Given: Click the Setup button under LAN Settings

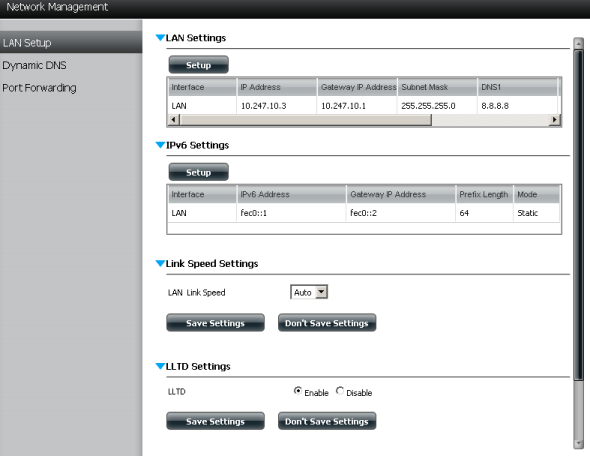Looking at the screenshot, I should pos(198,65).
